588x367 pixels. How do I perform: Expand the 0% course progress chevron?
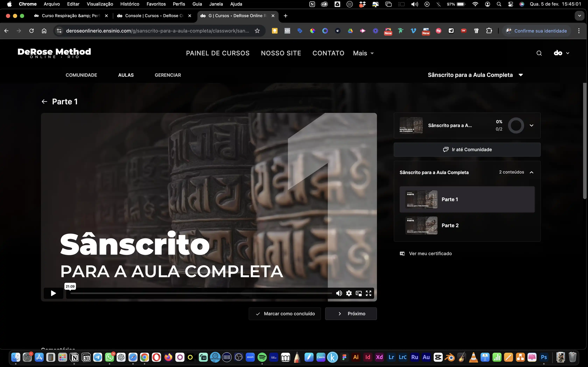(531, 125)
